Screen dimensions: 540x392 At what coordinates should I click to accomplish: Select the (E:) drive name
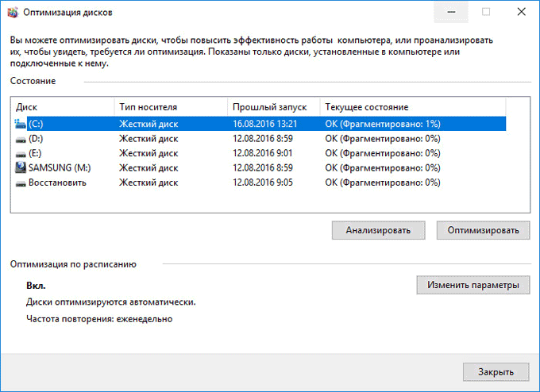click(x=35, y=153)
